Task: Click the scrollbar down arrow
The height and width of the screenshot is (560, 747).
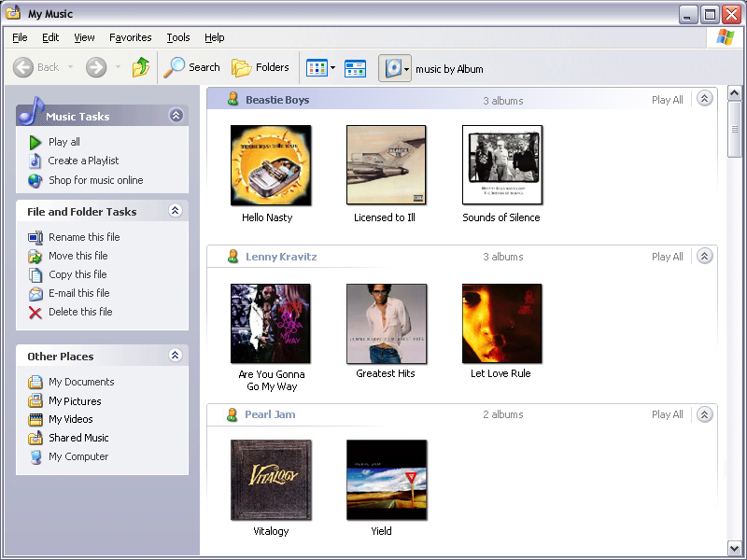Action: [734, 548]
